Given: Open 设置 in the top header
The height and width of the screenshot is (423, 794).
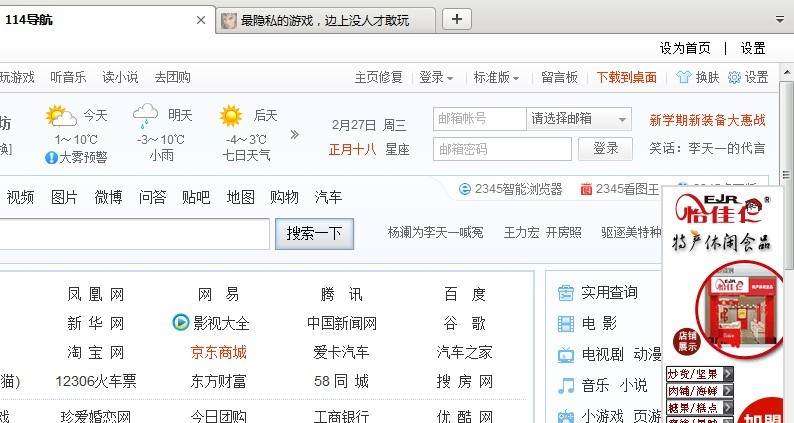Looking at the screenshot, I should (752, 48).
